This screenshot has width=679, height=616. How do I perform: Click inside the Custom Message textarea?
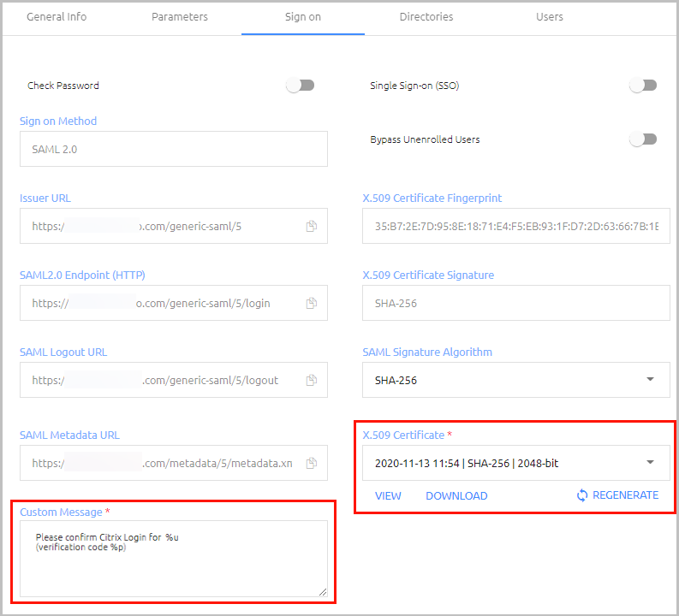tap(174, 559)
